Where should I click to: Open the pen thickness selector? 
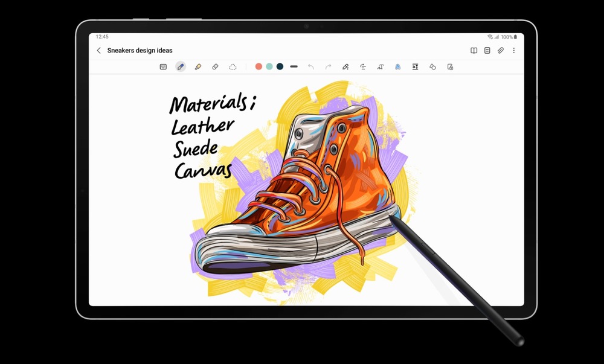(x=294, y=66)
